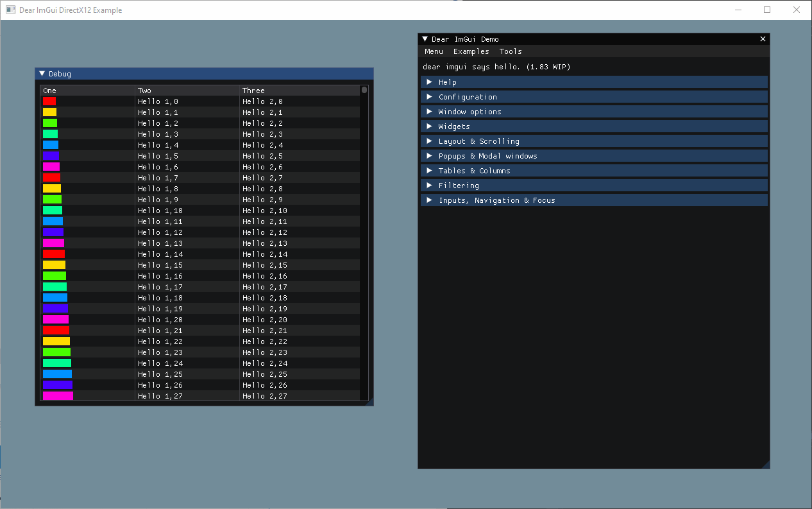Open the Menu menu in the demo window
This screenshot has height=509, width=812.
tap(434, 51)
